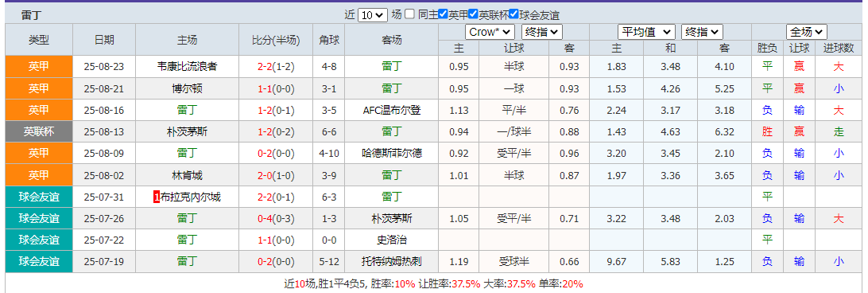
Task: Click the 英联杯 league tag for 25-08-13
Action: [39, 132]
